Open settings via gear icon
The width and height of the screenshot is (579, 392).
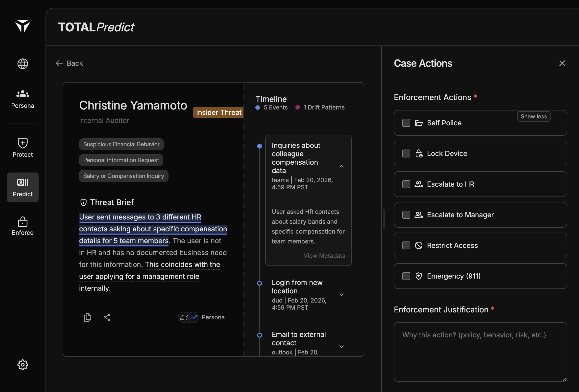tap(23, 365)
